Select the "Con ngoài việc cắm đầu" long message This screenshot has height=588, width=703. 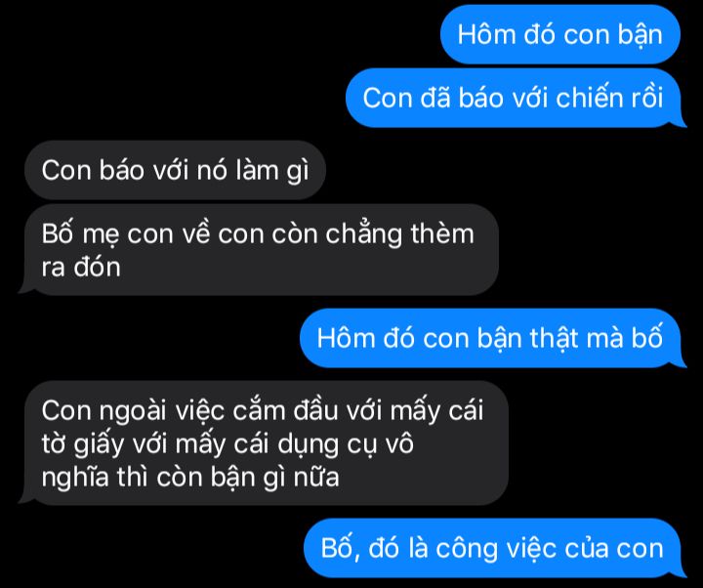(264, 443)
